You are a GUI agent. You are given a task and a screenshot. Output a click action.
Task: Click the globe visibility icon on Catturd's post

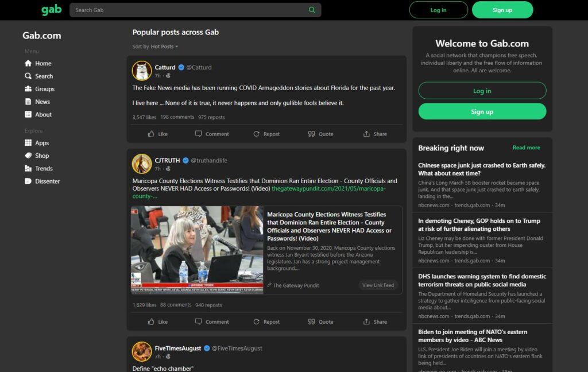pos(168,76)
